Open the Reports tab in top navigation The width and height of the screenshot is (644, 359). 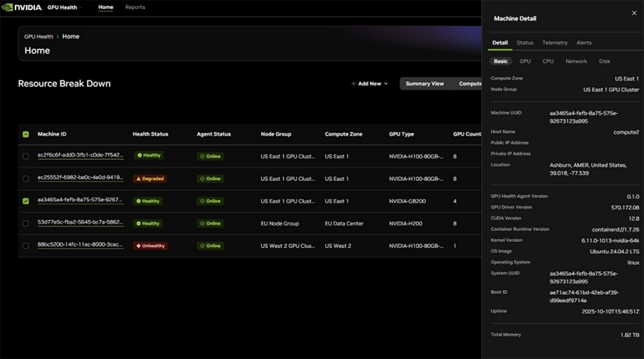pyautogui.click(x=135, y=8)
